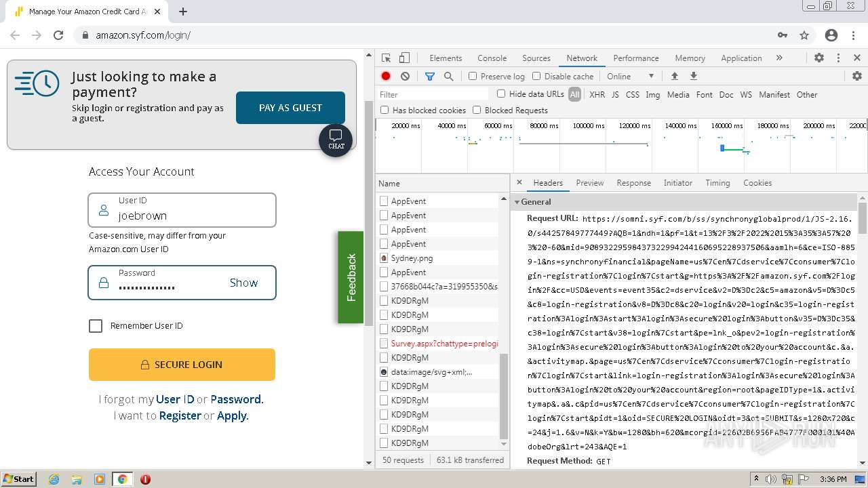The image size is (868, 488).
Task: Open network search with the magnifier icon
Action: 448,77
